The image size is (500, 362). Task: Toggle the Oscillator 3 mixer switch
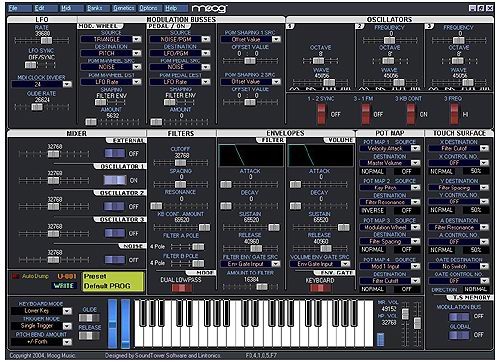pyautogui.click(x=115, y=233)
